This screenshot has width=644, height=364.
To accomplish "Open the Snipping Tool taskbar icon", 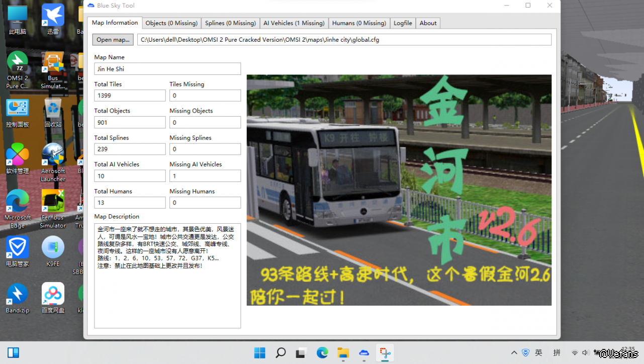I will pos(385,353).
